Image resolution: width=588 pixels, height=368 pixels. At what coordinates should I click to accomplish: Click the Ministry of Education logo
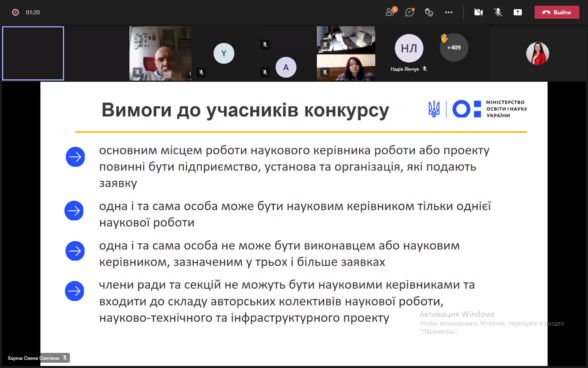[490, 109]
